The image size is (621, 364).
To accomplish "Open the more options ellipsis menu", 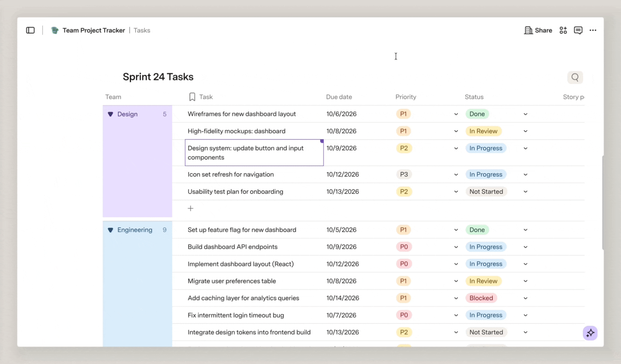I will click(593, 30).
